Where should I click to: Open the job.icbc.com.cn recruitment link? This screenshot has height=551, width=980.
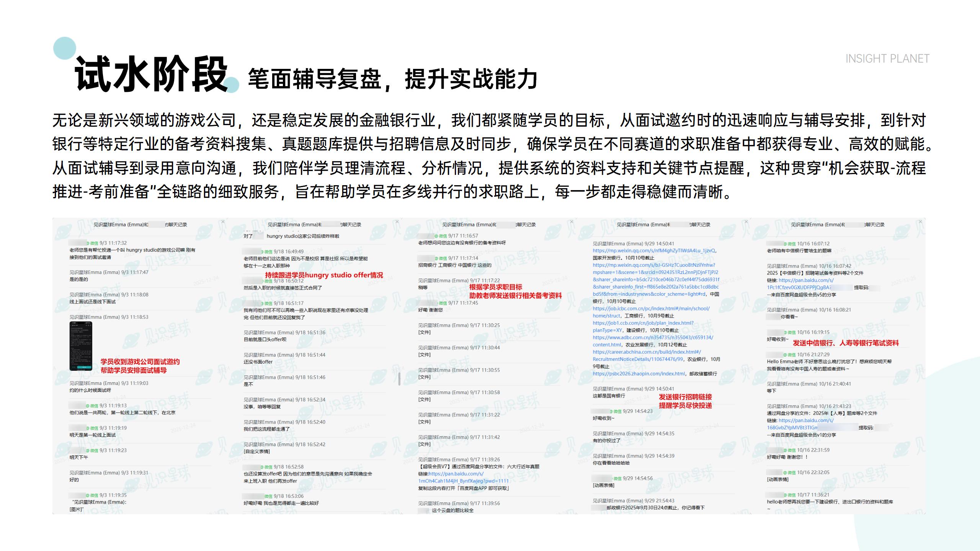click(651, 309)
